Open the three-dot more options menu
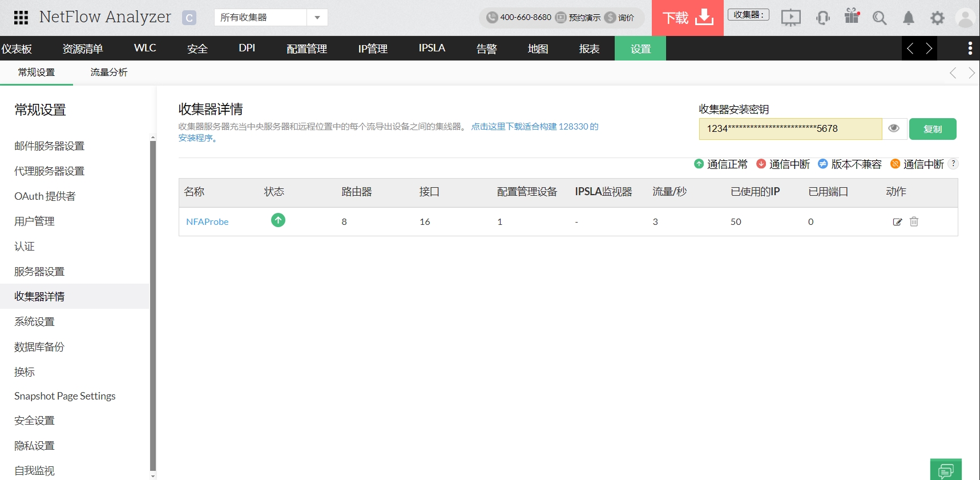This screenshot has width=980, height=480. pos(970,49)
